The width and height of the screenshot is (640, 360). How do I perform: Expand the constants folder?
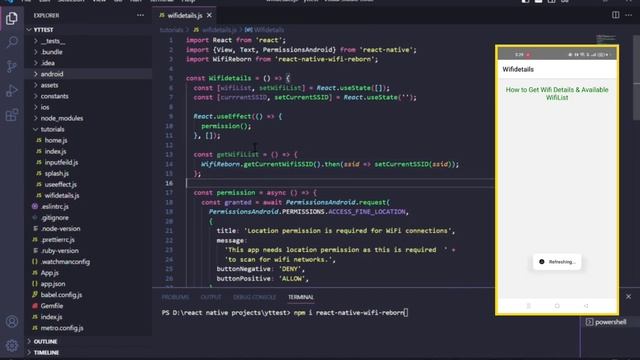88,96
